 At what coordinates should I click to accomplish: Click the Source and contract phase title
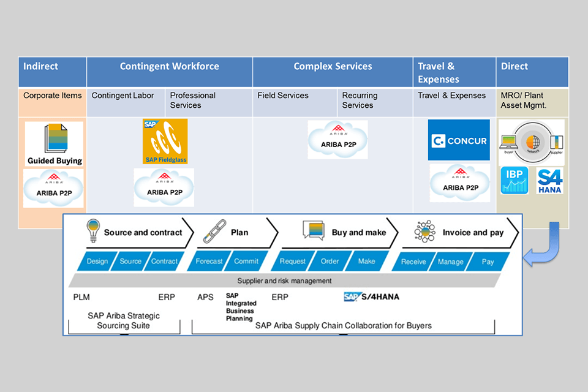[143, 233]
